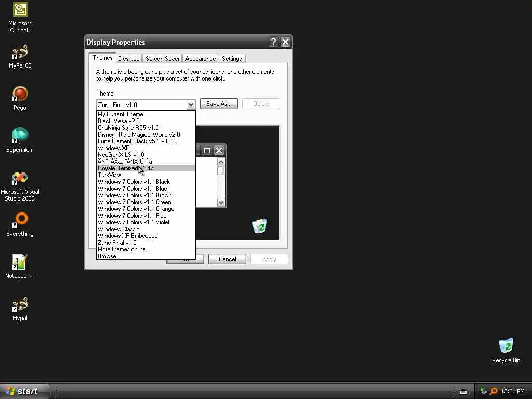Screen dimensions: 532x399
Task: Click the preview window maximize icon
Action: 207,150
